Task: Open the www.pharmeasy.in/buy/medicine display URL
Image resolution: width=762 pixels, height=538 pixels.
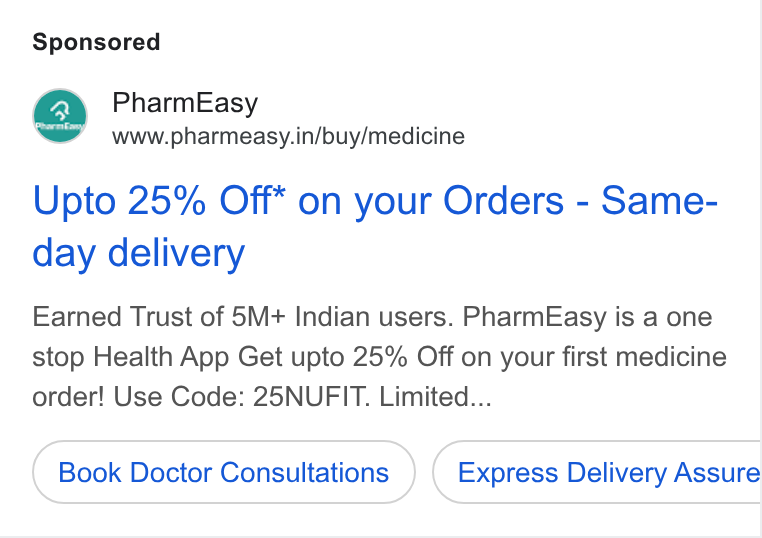Action: coord(288,136)
